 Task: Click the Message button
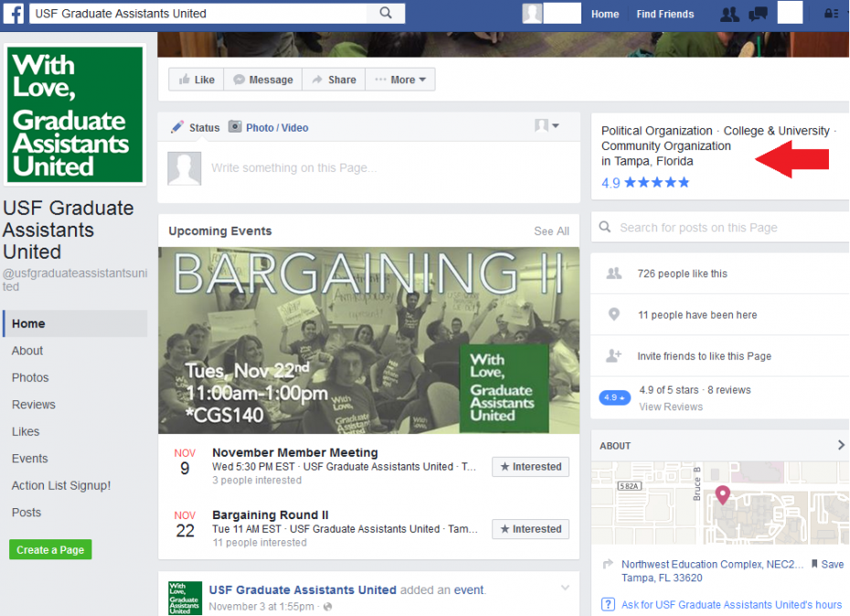(x=263, y=80)
